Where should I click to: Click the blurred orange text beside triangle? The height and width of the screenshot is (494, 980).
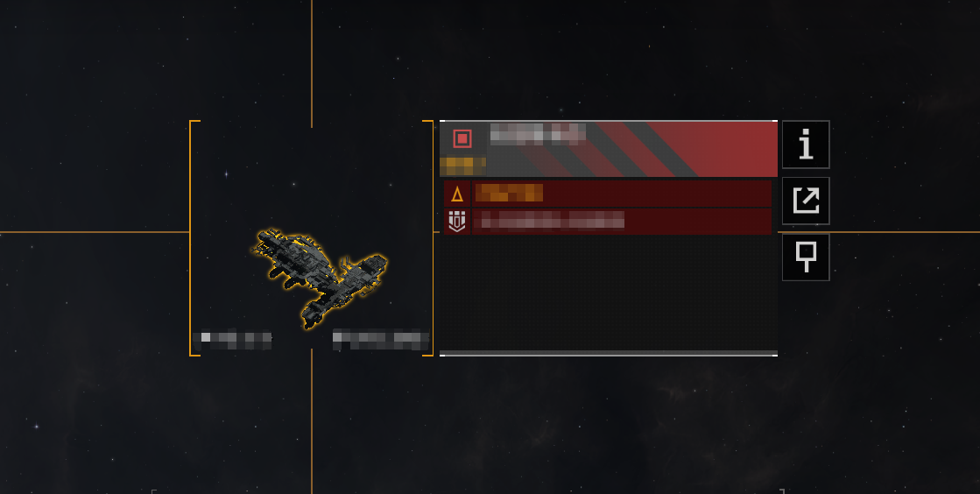pyautogui.click(x=509, y=194)
